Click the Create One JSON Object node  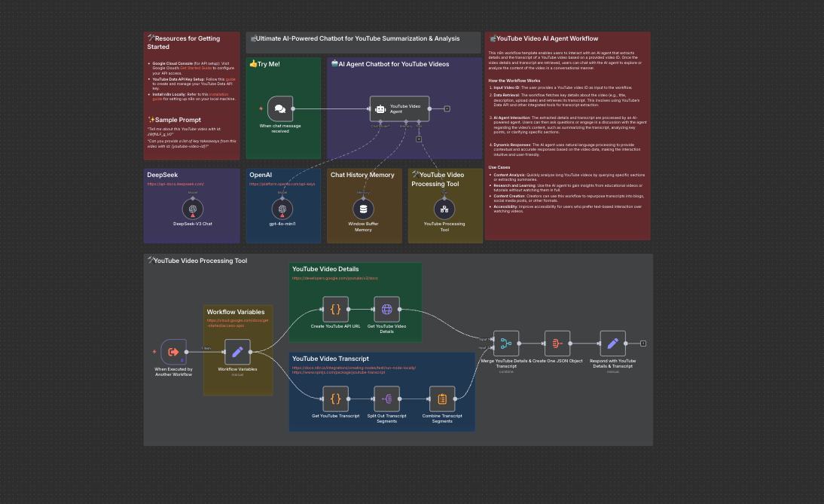point(557,344)
